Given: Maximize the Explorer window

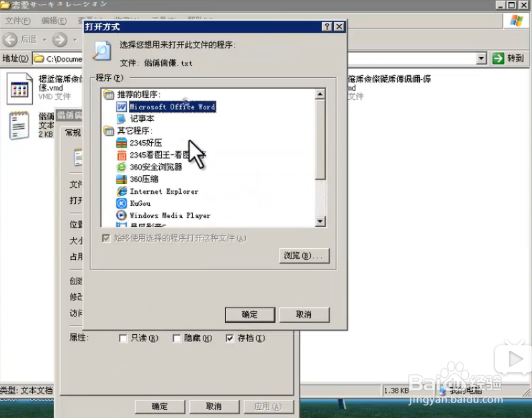Looking at the screenshot, I should click(x=511, y=5).
